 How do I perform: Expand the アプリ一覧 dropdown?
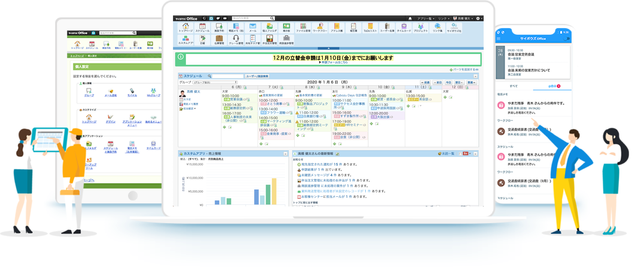tap(426, 19)
